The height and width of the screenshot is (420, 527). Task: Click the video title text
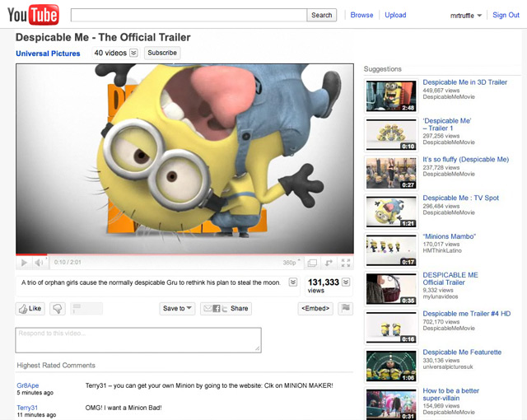click(x=103, y=37)
